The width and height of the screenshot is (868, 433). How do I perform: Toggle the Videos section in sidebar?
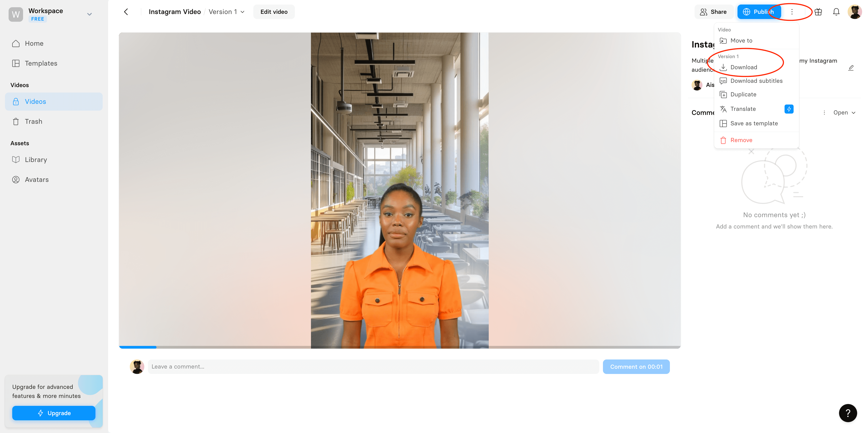point(19,85)
